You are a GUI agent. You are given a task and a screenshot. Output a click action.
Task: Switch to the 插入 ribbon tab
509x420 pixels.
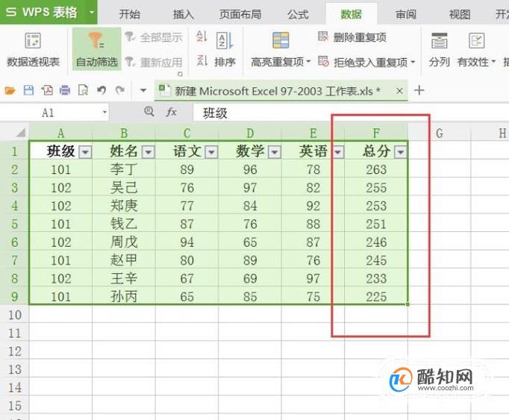tap(184, 14)
